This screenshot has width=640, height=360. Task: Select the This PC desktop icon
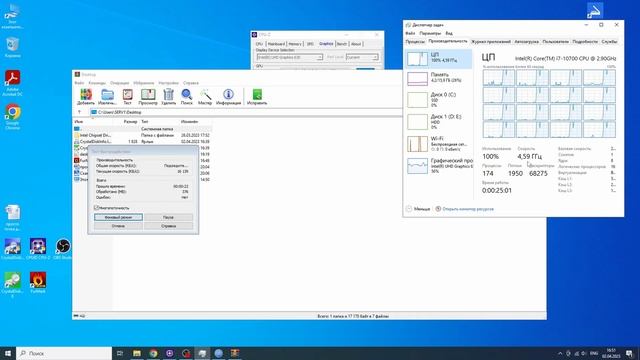click(12, 16)
